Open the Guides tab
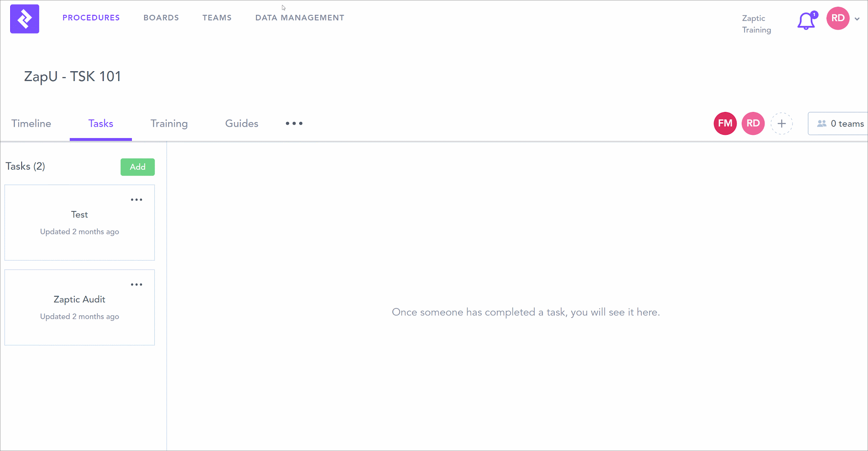The height and width of the screenshot is (451, 868). point(242,123)
